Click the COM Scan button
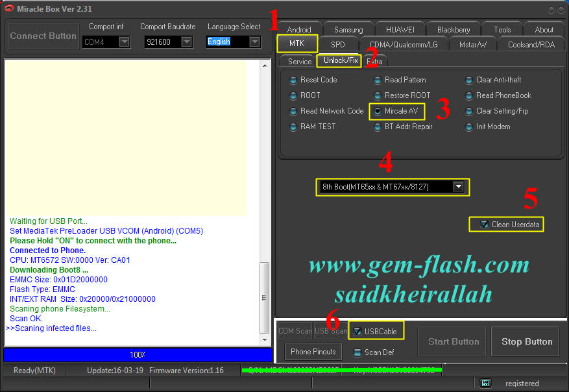Image resolution: width=569 pixels, height=392 pixels. click(x=295, y=330)
